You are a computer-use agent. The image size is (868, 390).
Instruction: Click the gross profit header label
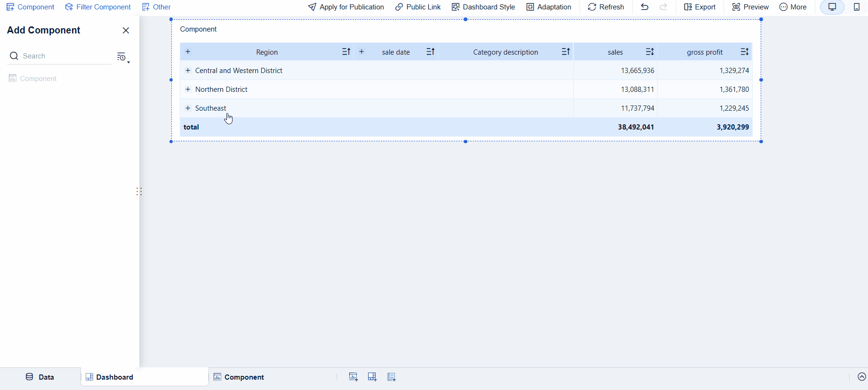tap(705, 52)
